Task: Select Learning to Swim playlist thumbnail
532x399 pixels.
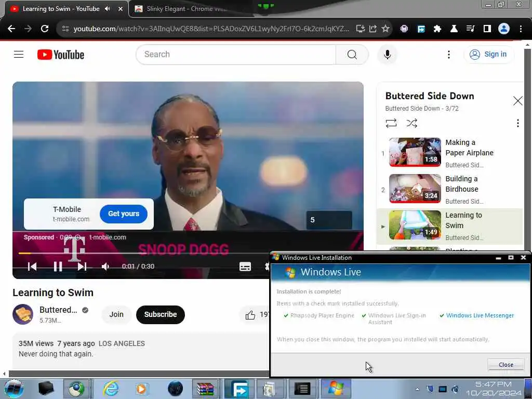Action: pyautogui.click(x=415, y=225)
